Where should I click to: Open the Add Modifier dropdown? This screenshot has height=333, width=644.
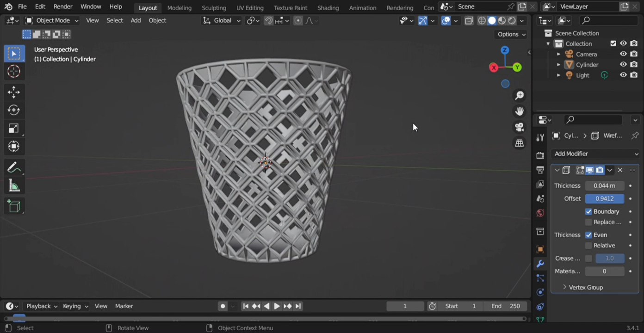coord(596,154)
